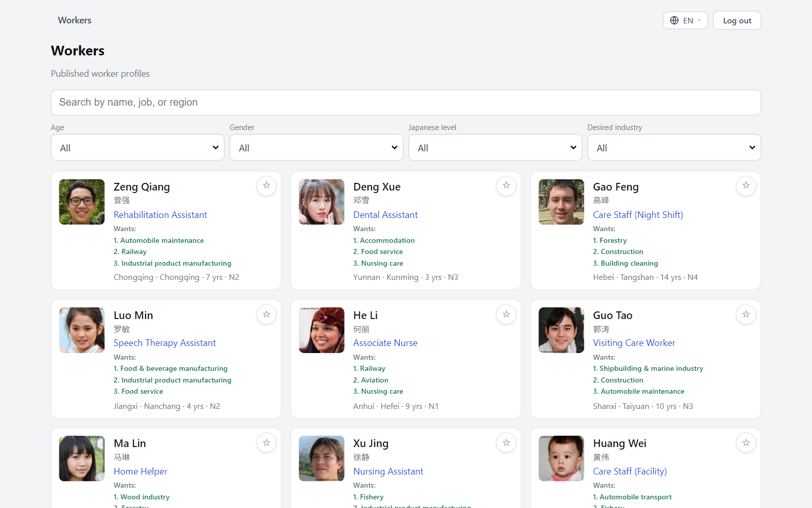812x508 pixels.
Task: Open He Li's profile photo
Action: 322,330
